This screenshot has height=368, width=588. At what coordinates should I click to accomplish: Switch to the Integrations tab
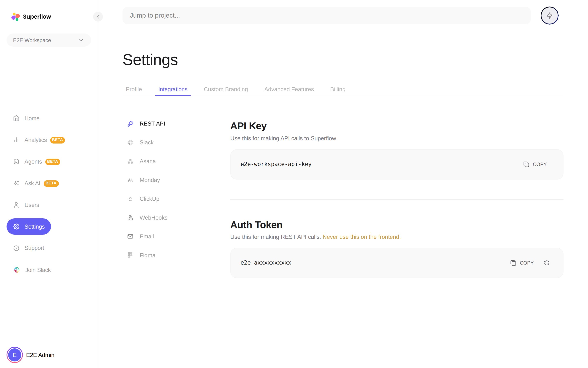point(173,89)
